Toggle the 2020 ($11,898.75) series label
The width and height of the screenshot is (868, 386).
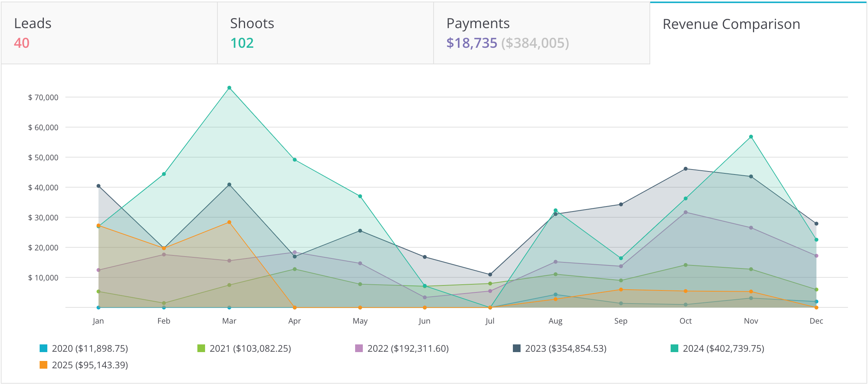click(x=90, y=348)
